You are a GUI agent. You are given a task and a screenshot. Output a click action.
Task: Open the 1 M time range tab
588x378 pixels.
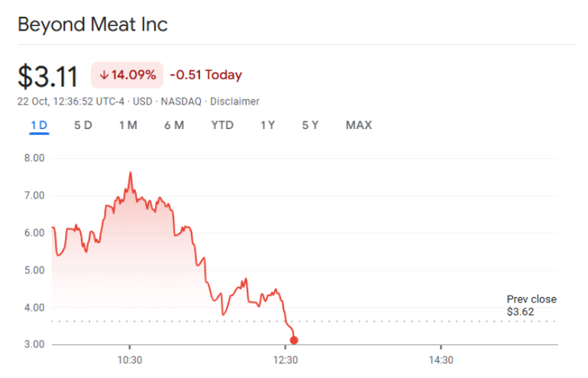click(x=128, y=125)
